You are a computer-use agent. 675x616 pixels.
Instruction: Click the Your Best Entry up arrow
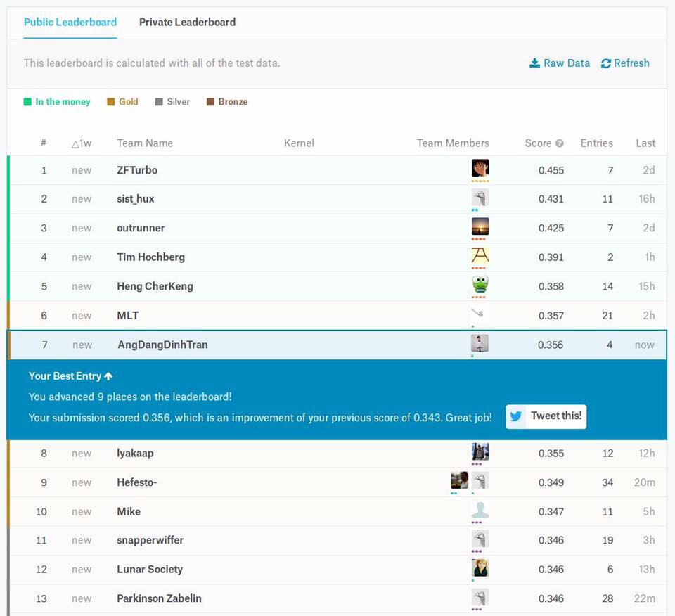[108, 376]
